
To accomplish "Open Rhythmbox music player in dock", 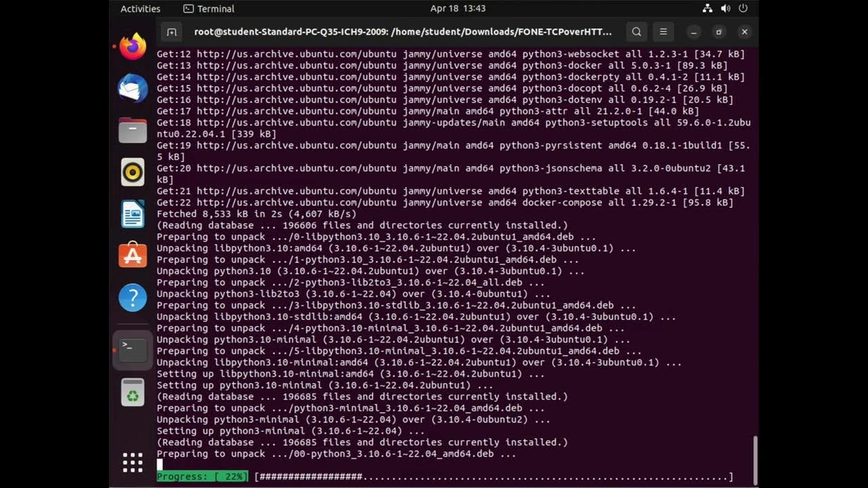I will point(133,172).
